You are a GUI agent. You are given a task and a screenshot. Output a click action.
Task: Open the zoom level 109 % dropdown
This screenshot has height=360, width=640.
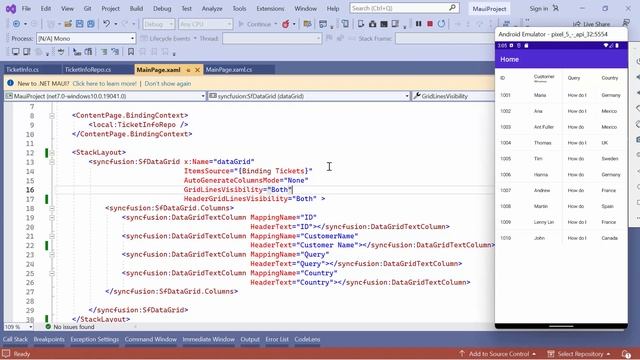click(18, 327)
